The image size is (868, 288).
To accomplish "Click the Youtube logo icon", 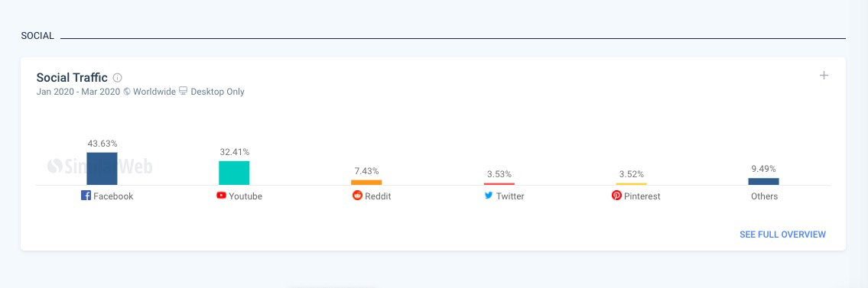I will coord(222,195).
